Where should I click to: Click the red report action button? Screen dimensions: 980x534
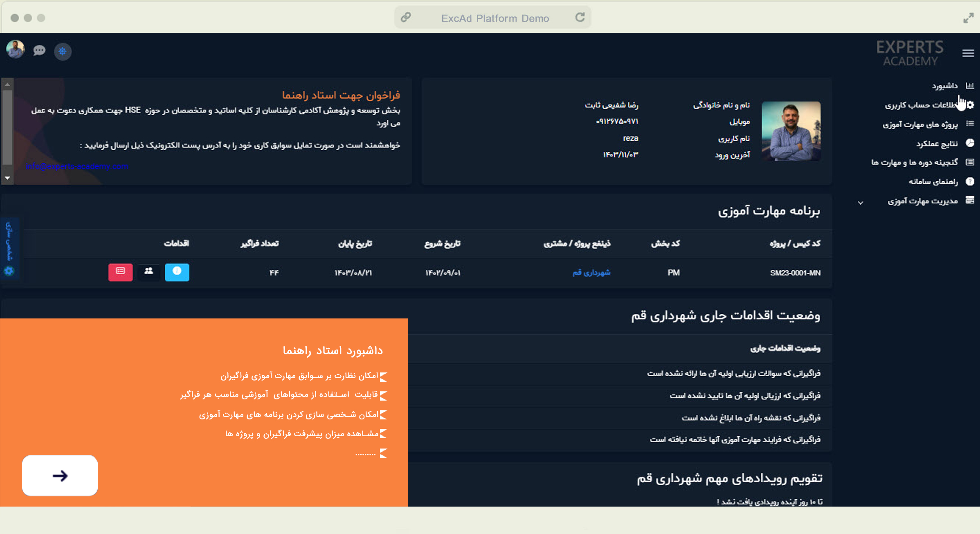point(120,272)
